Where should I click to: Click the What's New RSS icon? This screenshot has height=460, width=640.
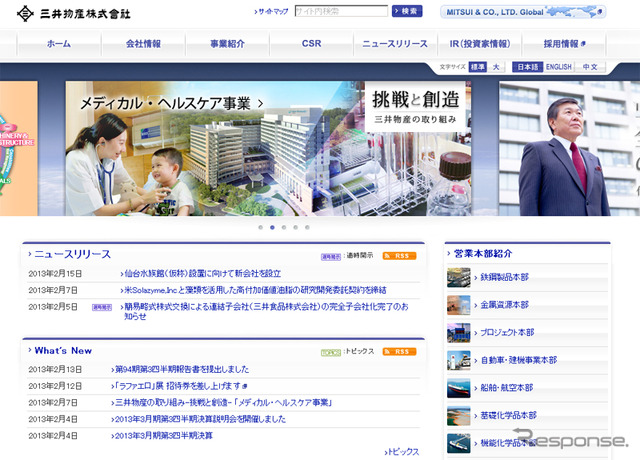399,351
